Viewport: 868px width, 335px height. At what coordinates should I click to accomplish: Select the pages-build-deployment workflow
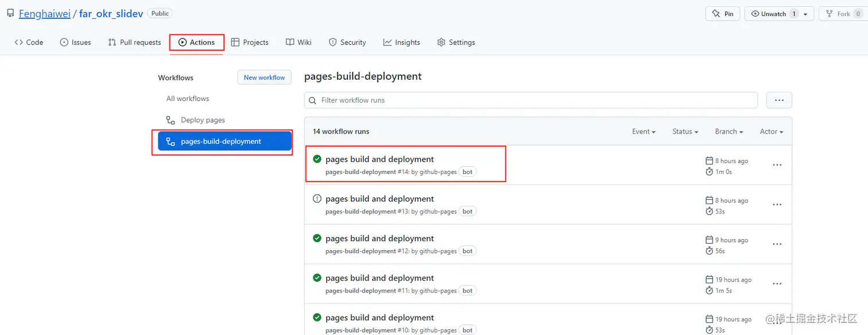(x=225, y=141)
